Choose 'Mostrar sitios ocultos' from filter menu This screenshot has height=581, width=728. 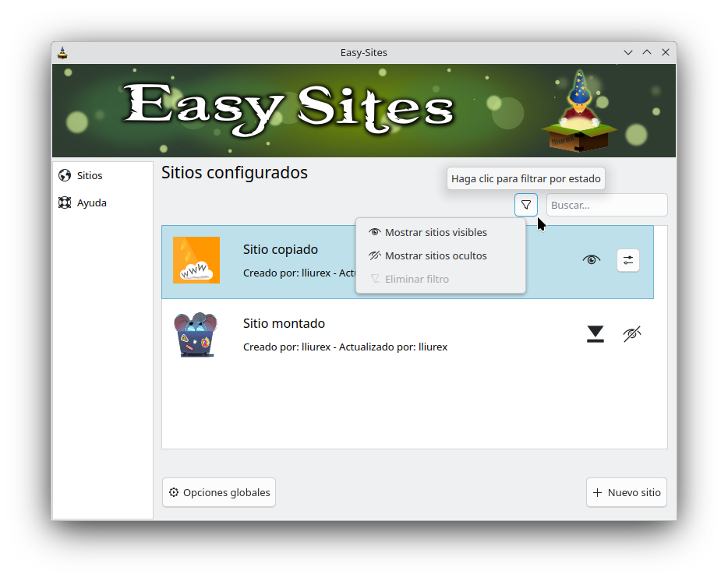pos(435,255)
